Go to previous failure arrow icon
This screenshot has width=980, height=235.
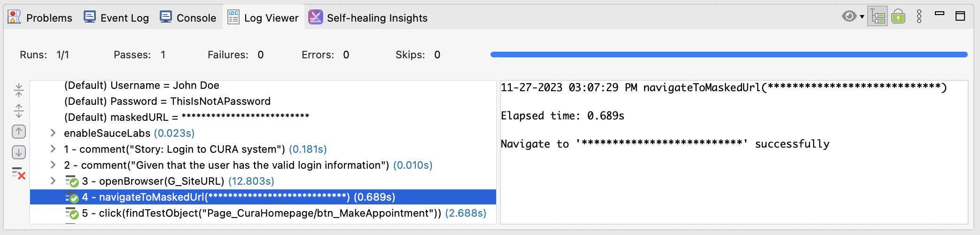click(x=19, y=132)
